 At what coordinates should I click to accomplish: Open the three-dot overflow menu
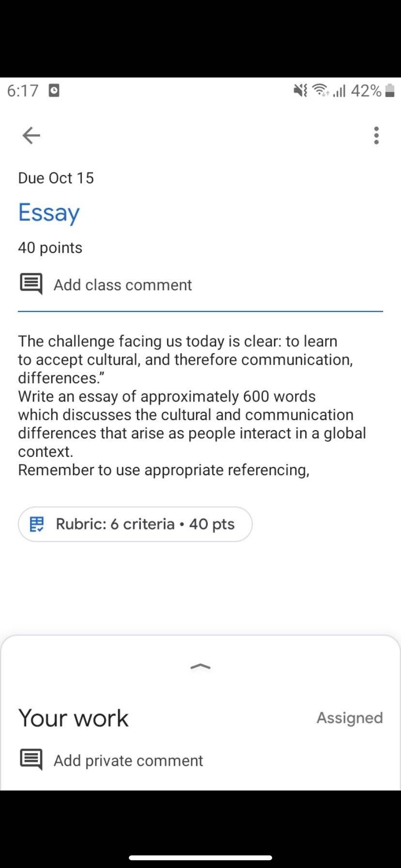coord(376,136)
